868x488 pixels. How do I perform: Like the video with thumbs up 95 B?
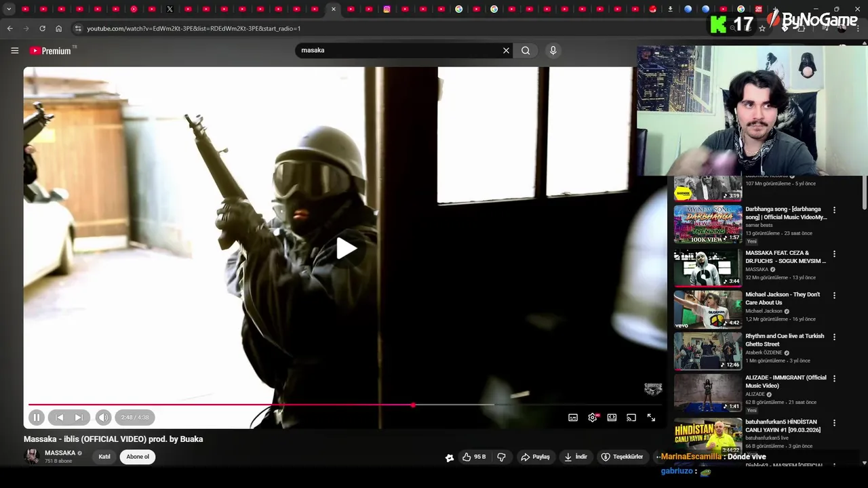pos(474,457)
